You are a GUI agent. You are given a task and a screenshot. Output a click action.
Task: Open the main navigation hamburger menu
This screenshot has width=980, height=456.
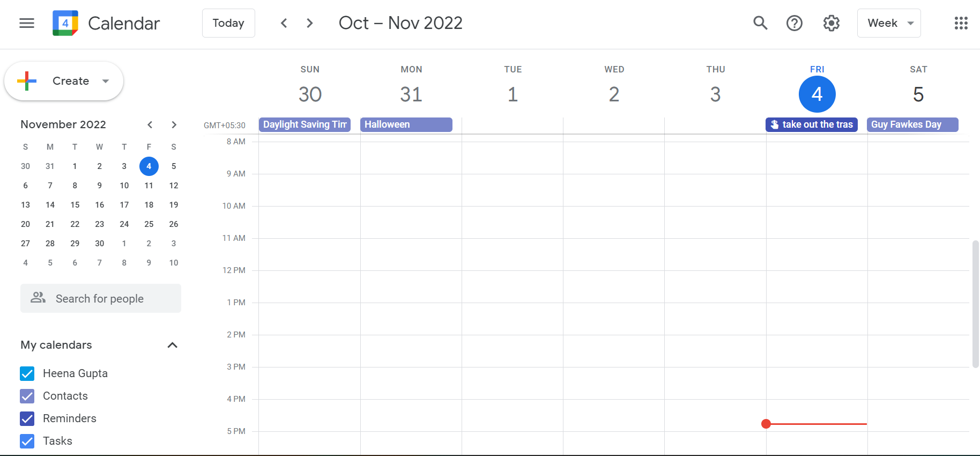pos(26,23)
